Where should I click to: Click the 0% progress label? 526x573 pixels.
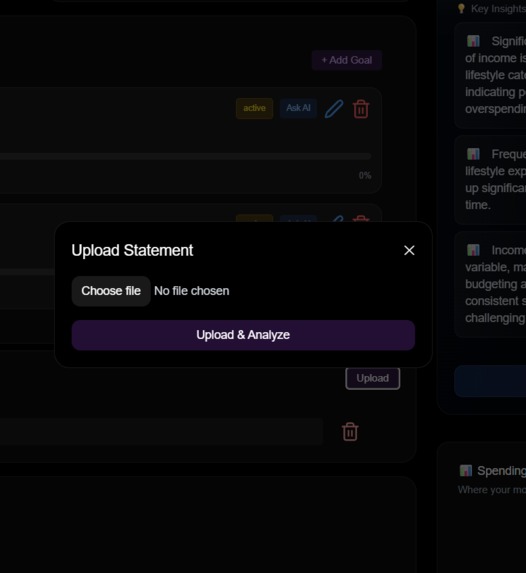pos(365,175)
